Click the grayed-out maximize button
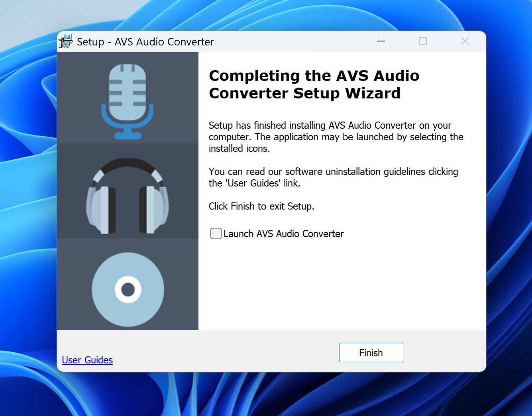Screen dimensions: 532x416 click(423, 41)
